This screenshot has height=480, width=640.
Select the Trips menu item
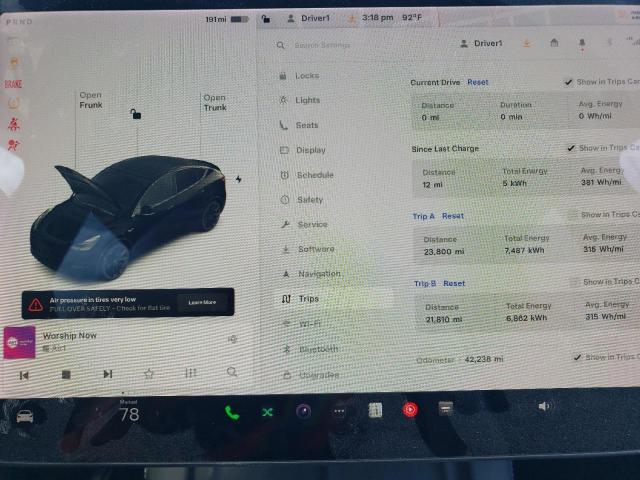point(300,299)
